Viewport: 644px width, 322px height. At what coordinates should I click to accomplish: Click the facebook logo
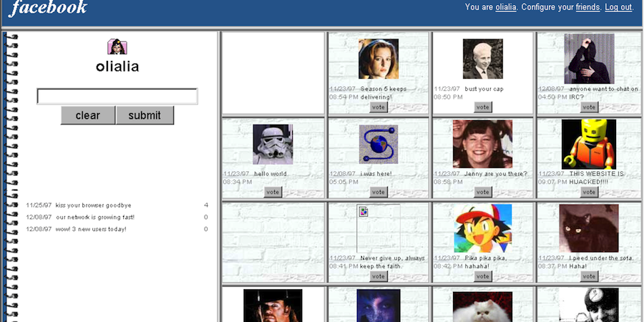[48, 7]
